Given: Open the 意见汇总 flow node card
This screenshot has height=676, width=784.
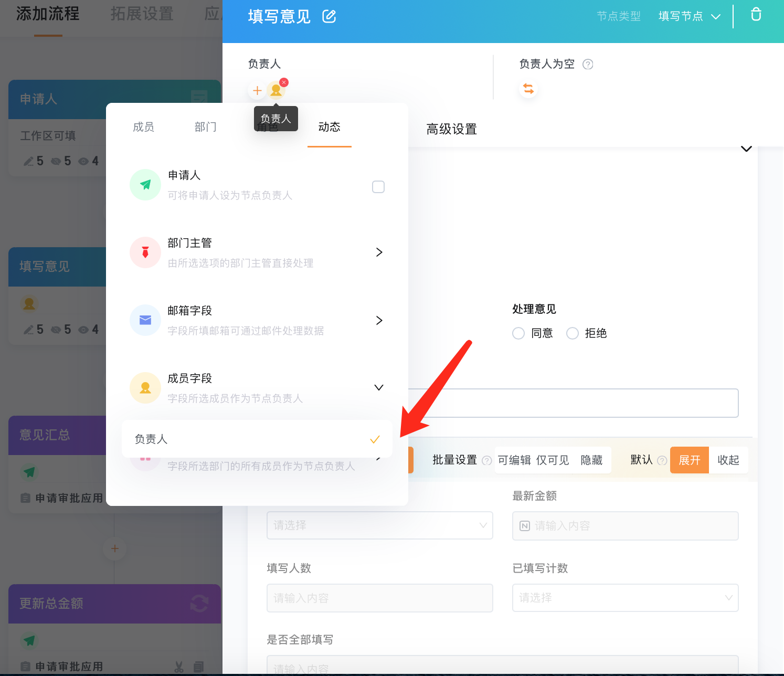Looking at the screenshot, I should click(x=57, y=464).
